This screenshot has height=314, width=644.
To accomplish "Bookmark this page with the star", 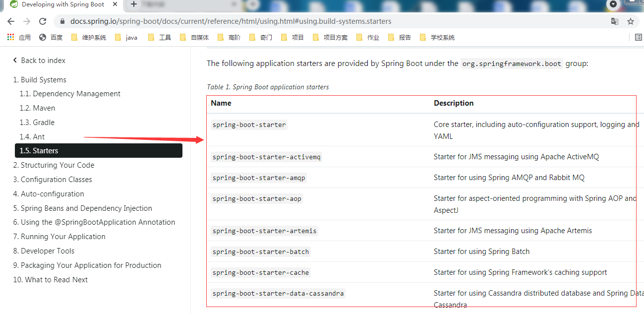I will click(x=631, y=21).
